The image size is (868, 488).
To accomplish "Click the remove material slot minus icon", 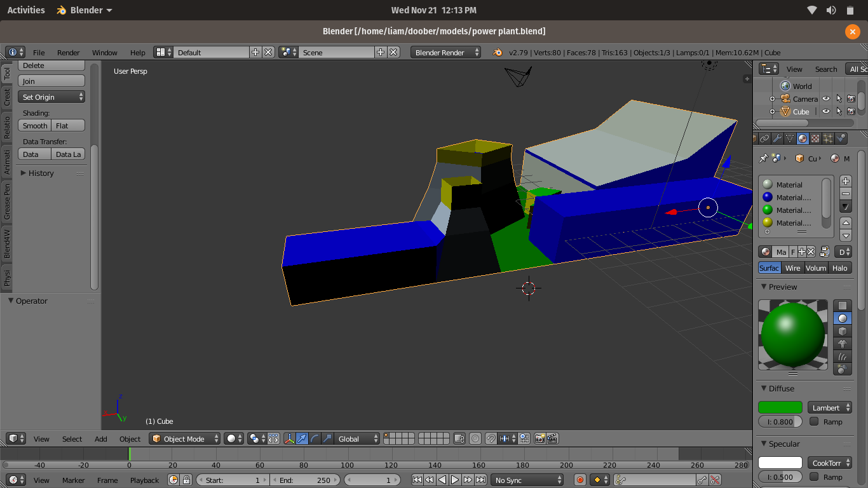I will click(846, 194).
